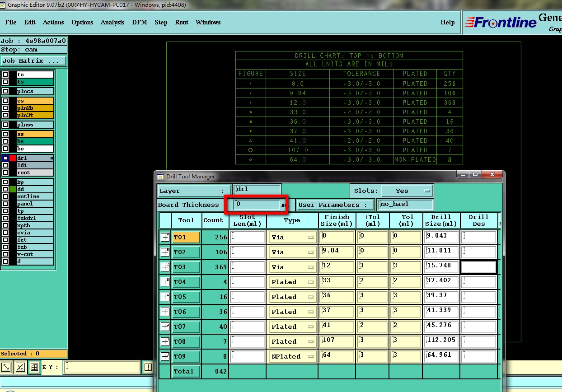Select the T01 tool button

tap(186, 237)
